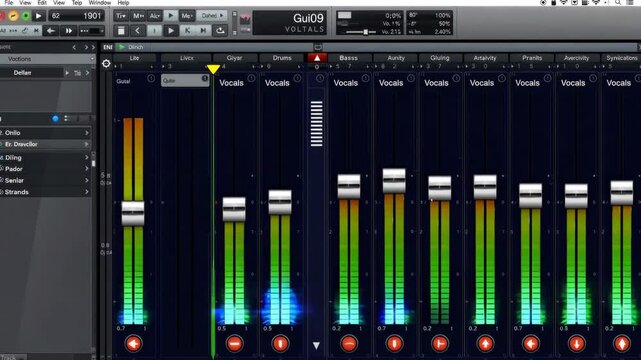This screenshot has height=360, width=641.
Task: Click the left-arrow button under the Lite channel
Action: (133, 344)
